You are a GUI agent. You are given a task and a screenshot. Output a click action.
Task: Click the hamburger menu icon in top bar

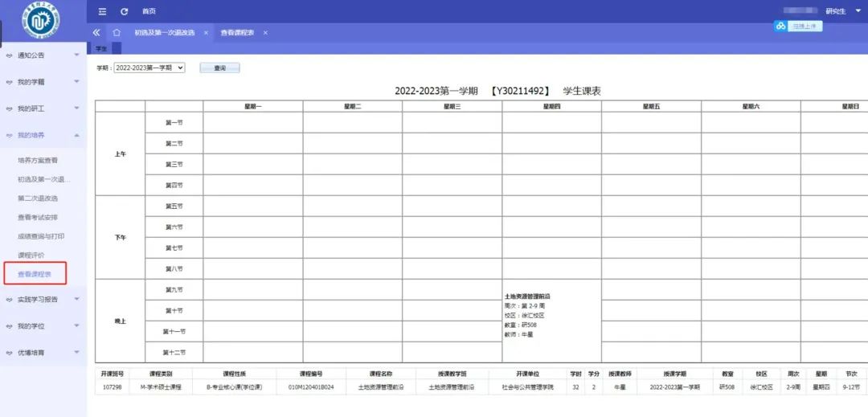coord(102,11)
